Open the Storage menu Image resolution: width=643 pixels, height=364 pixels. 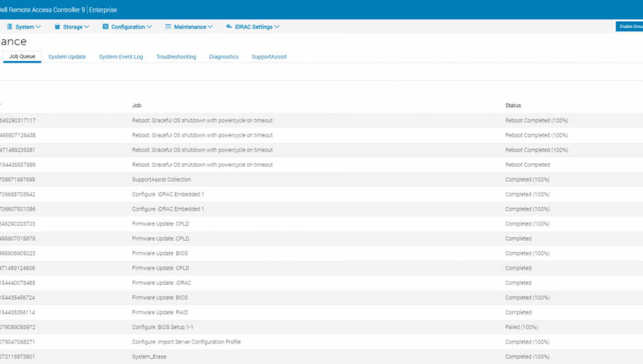(x=72, y=26)
